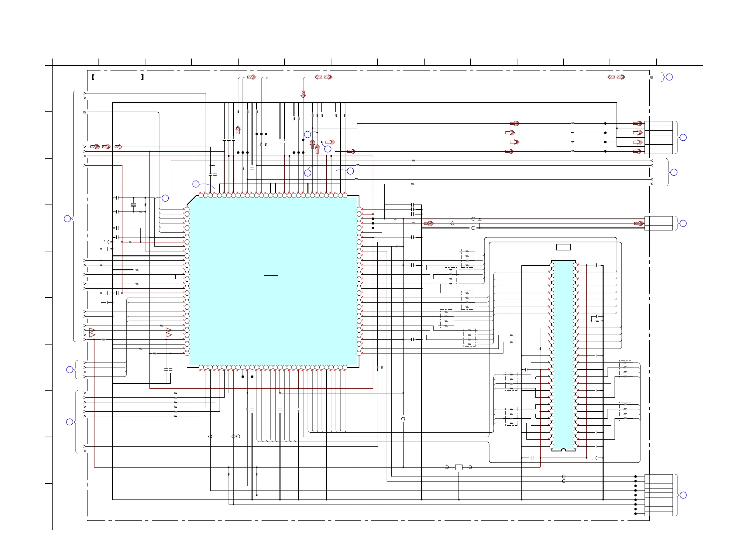Screen dimensions: 745x560
Task: Click blue circle beside the three-row connector
Action: coord(683,223)
